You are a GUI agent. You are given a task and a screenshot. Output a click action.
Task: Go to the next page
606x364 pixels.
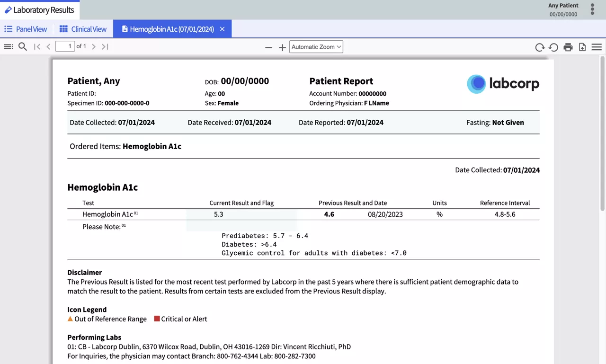(93, 46)
